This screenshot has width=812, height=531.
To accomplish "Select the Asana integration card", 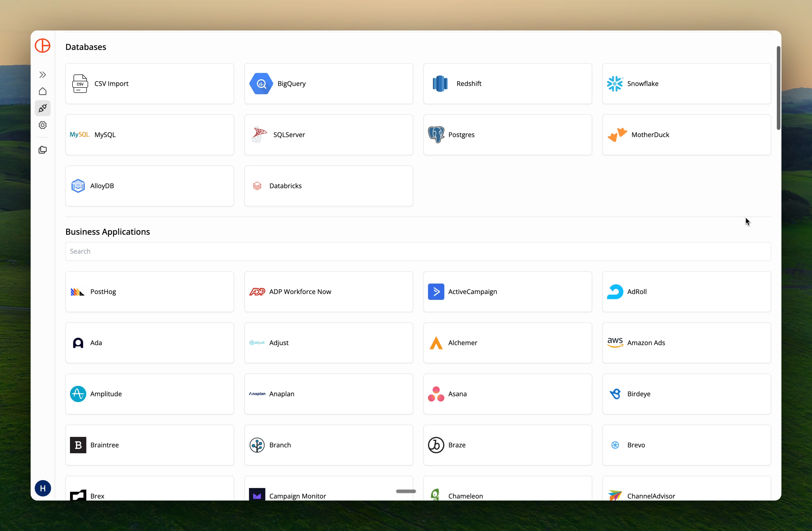I will (x=507, y=394).
